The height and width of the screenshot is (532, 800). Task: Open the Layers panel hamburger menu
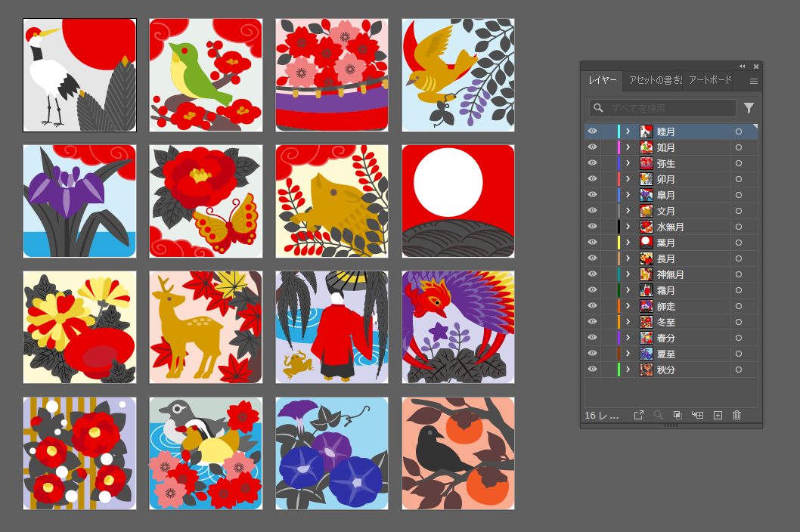tap(753, 81)
